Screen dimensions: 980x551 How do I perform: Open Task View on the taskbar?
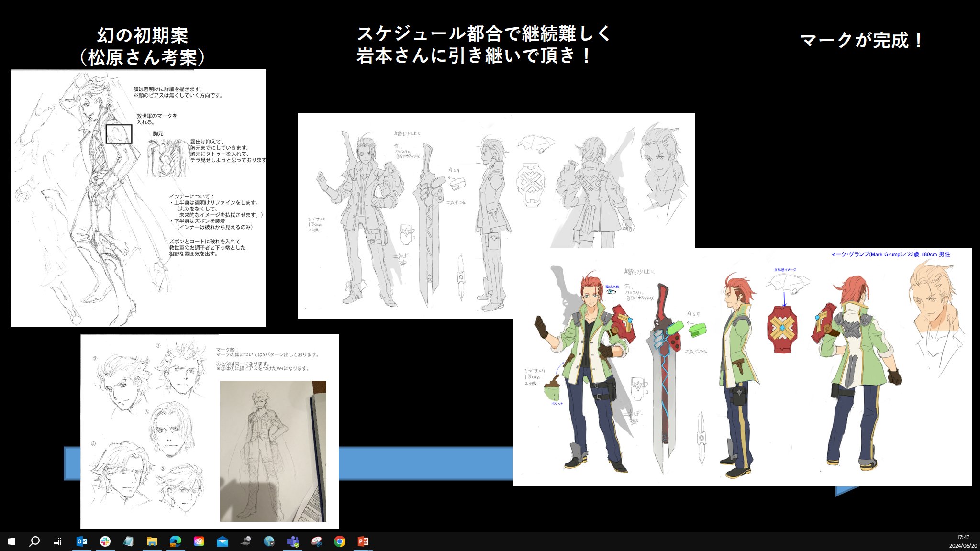click(x=57, y=541)
